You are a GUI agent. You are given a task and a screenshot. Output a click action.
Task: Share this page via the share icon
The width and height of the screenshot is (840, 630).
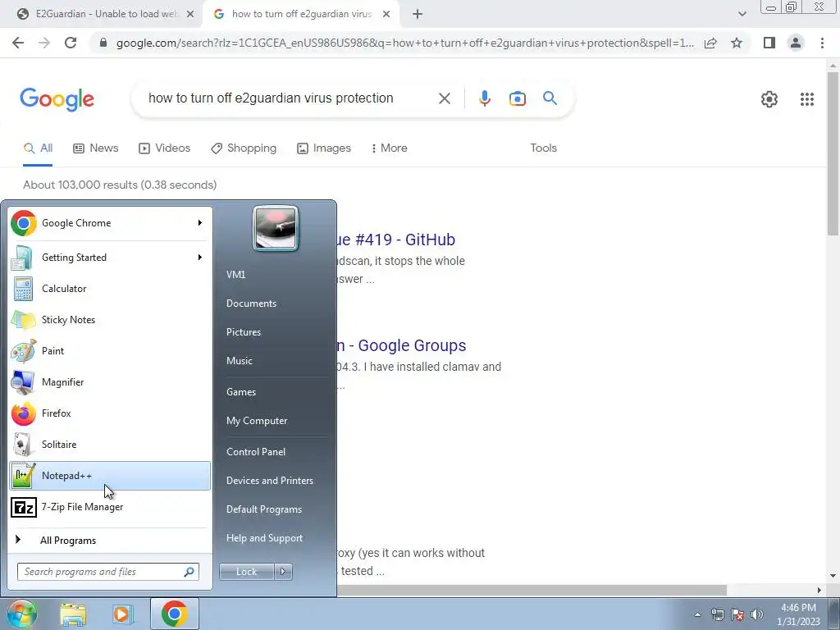710,43
